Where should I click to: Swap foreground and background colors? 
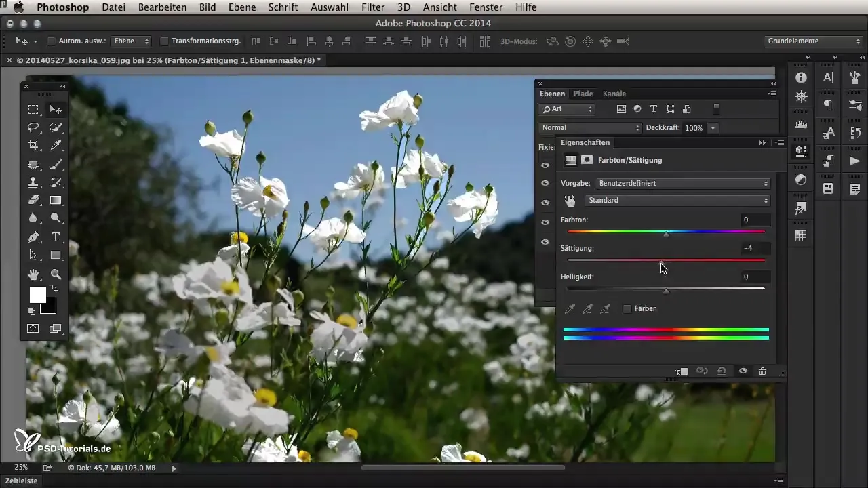click(x=54, y=289)
